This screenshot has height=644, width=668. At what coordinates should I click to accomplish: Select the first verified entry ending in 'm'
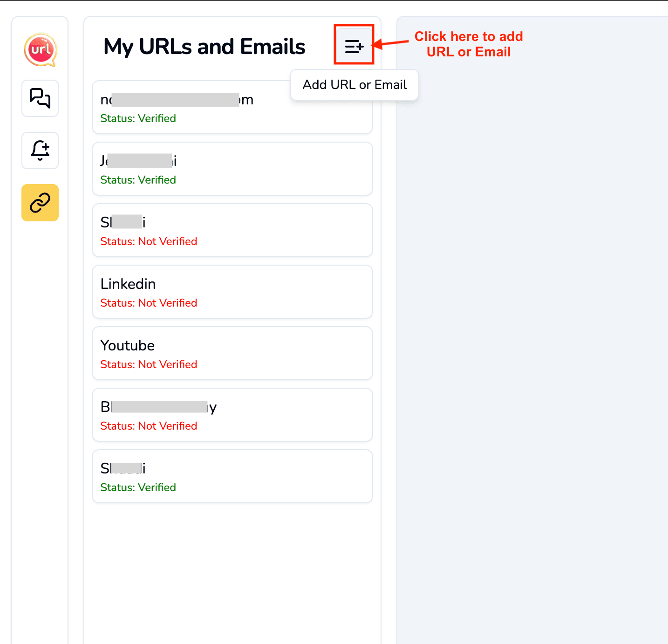click(x=232, y=107)
